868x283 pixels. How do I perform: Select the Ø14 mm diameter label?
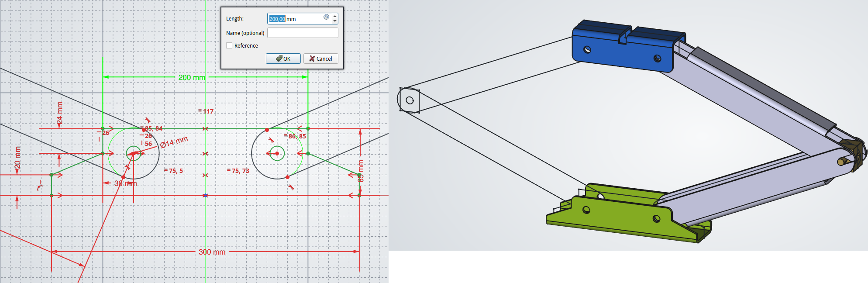tap(174, 142)
